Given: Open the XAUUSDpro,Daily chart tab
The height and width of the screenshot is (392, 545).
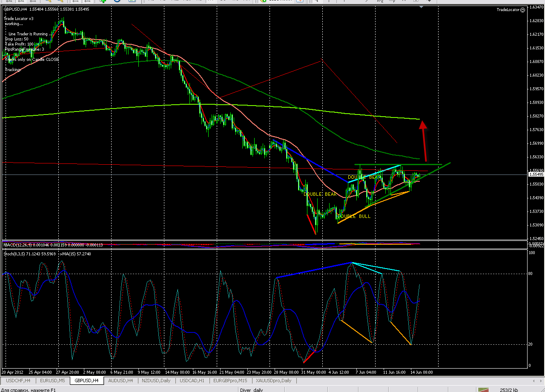Looking at the screenshot, I should coord(273,381).
